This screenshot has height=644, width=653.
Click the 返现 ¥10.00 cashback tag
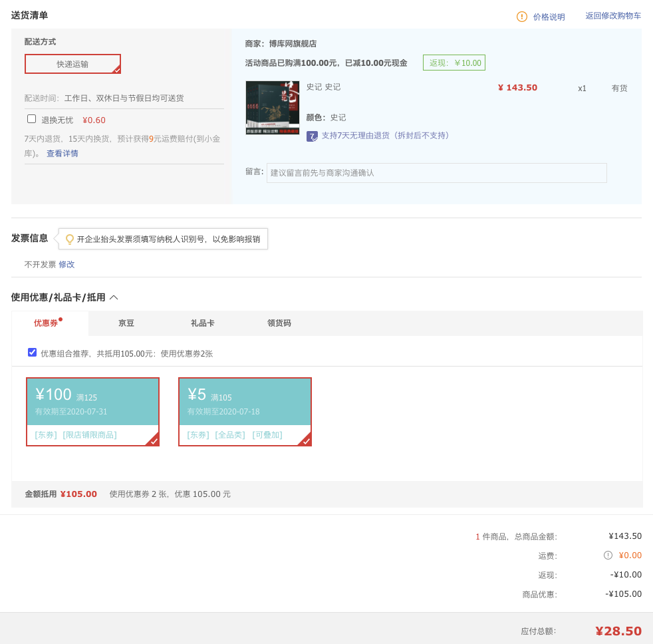tap(454, 63)
